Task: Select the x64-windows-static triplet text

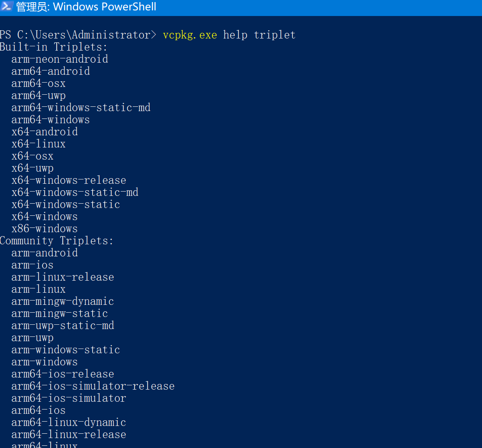Action: [x=65, y=204]
